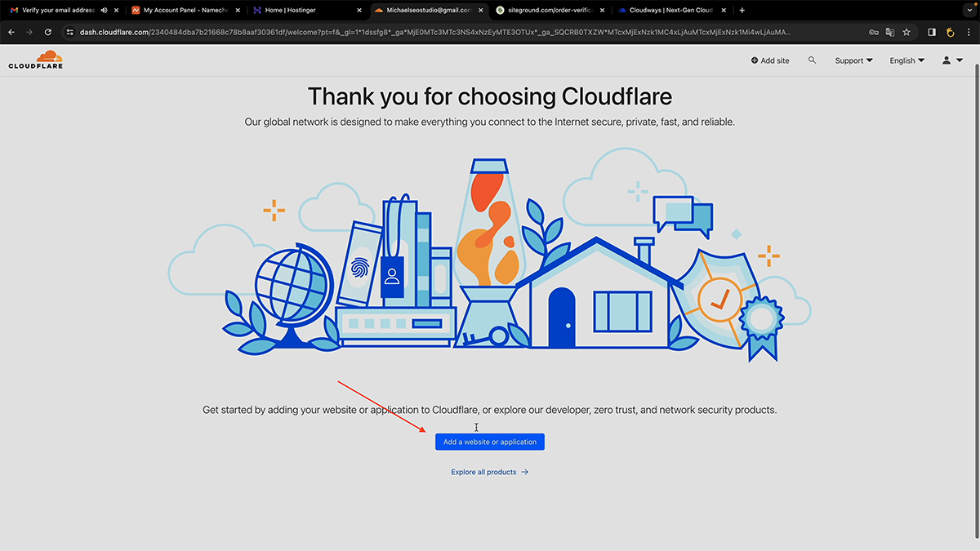Open the user account profile menu
The width and height of the screenshot is (980, 551).
click(x=952, y=60)
